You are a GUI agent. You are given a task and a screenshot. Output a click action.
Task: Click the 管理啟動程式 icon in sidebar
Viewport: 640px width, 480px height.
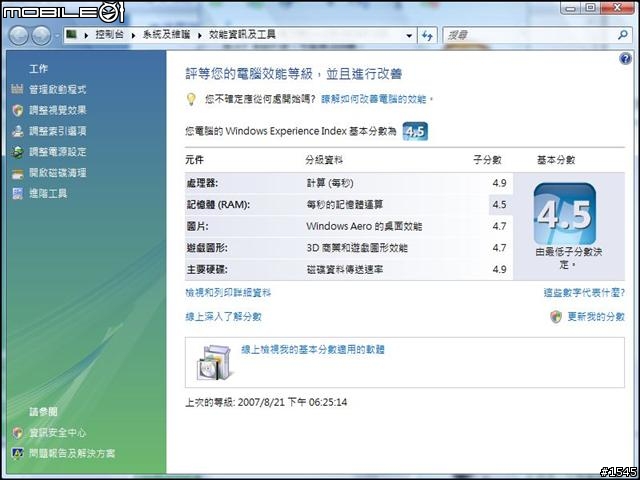click(x=17, y=89)
